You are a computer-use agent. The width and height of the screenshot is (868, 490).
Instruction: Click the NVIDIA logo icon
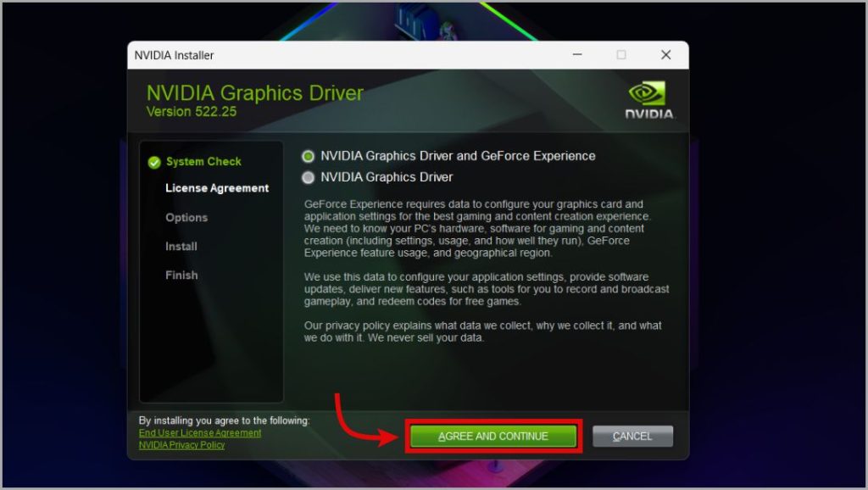[648, 100]
